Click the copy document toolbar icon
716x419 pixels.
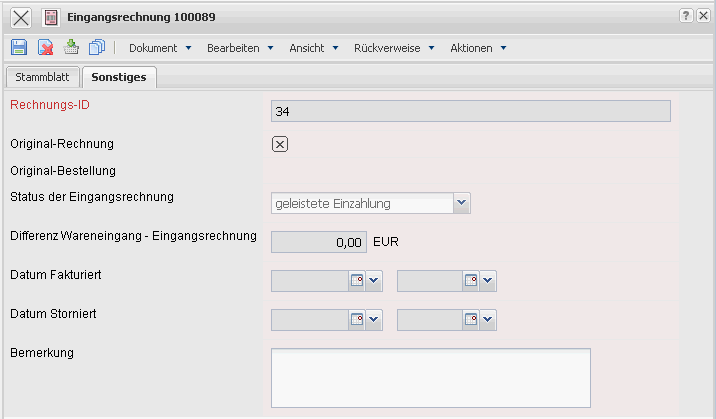pyautogui.click(x=97, y=47)
